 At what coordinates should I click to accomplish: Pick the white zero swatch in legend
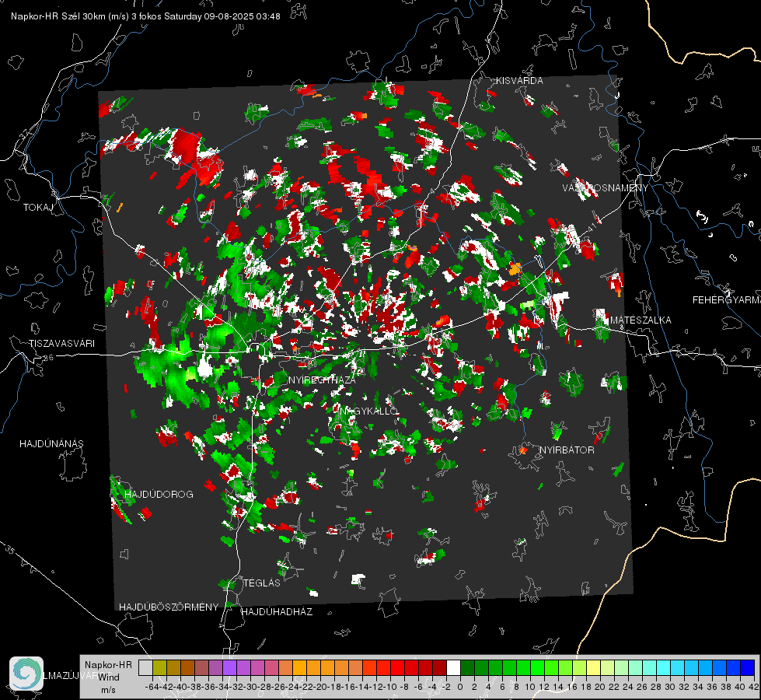[x=453, y=667]
